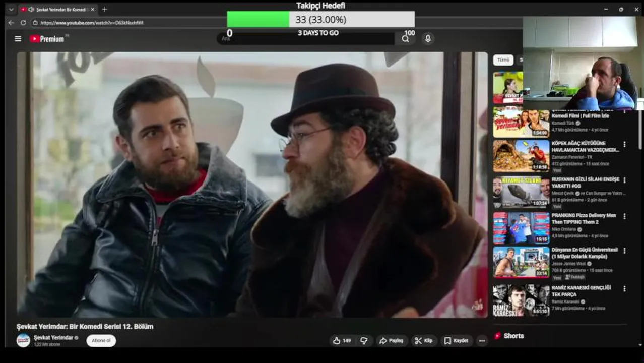Image resolution: width=644 pixels, height=363 pixels.
Task: Click the main video player frame
Action: 252,185
